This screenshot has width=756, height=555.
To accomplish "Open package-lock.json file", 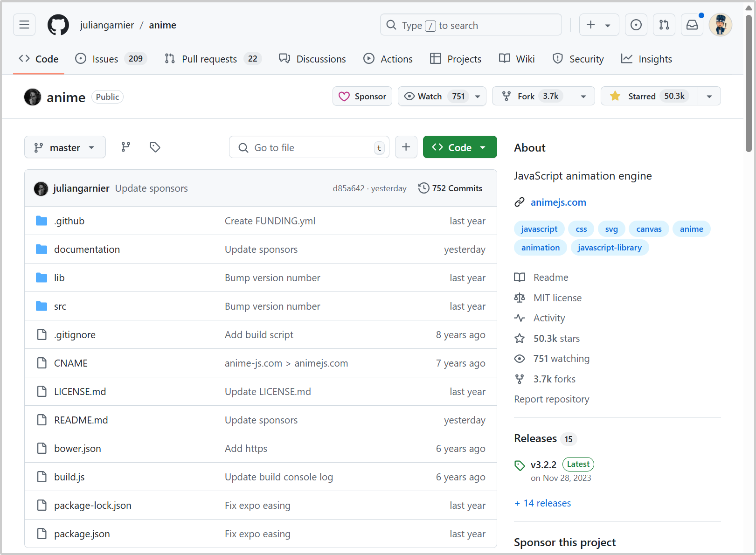I will pos(93,506).
